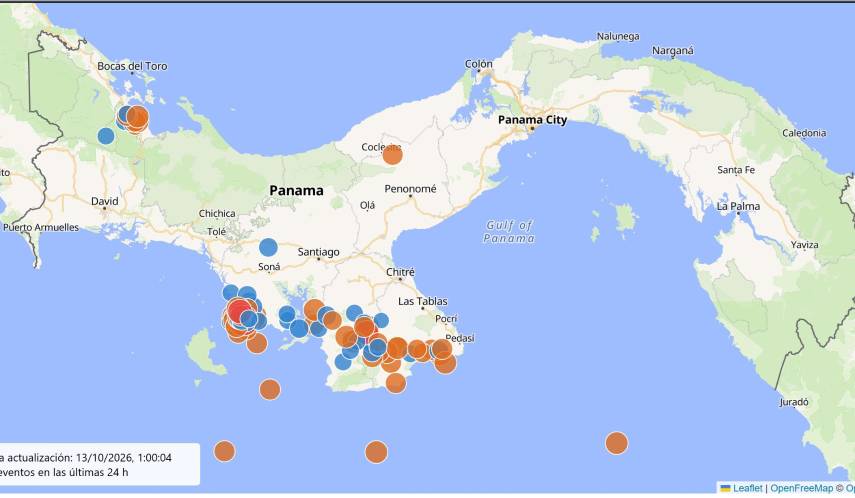Open the large red earthquake marker

pyautogui.click(x=239, y=311)
